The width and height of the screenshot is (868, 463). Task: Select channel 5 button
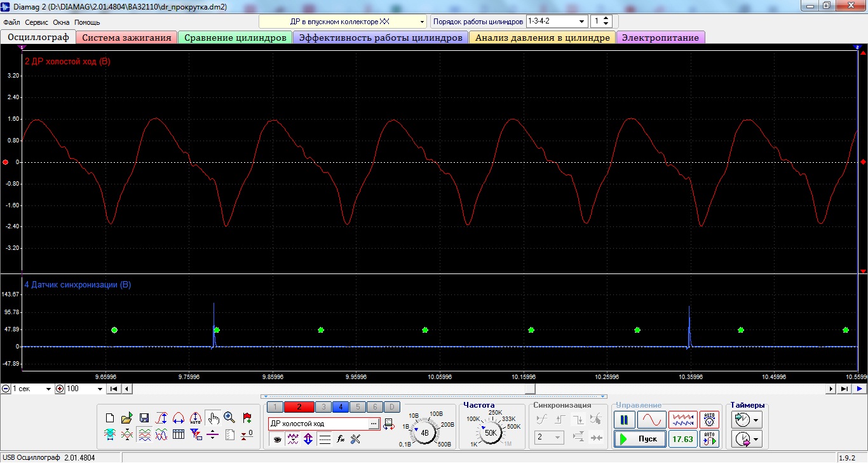tap(358, 407)
